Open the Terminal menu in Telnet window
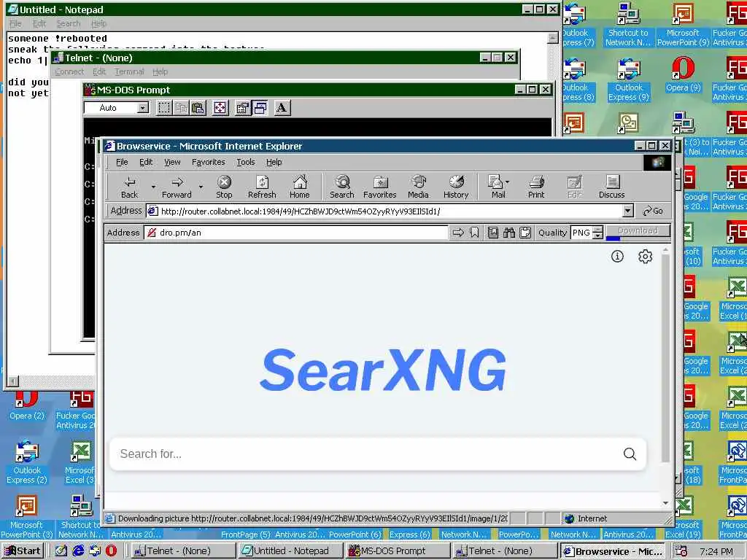 pyautogui.click(x=129, y=71)
